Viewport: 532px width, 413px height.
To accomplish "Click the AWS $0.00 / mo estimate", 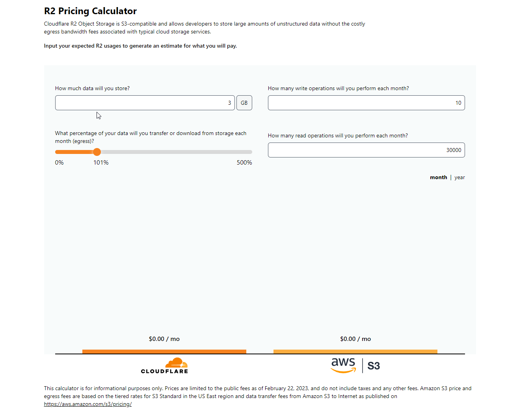I will (x=355, y=339).
